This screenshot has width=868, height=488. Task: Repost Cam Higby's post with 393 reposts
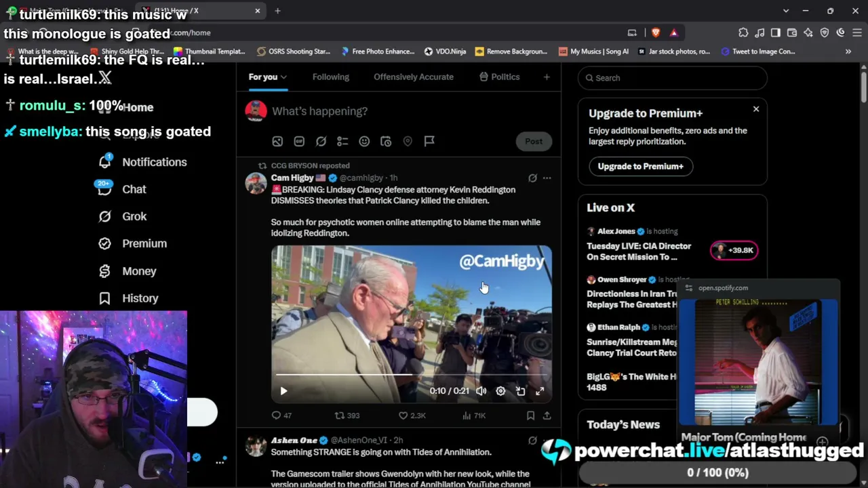[x=347, y=415]
